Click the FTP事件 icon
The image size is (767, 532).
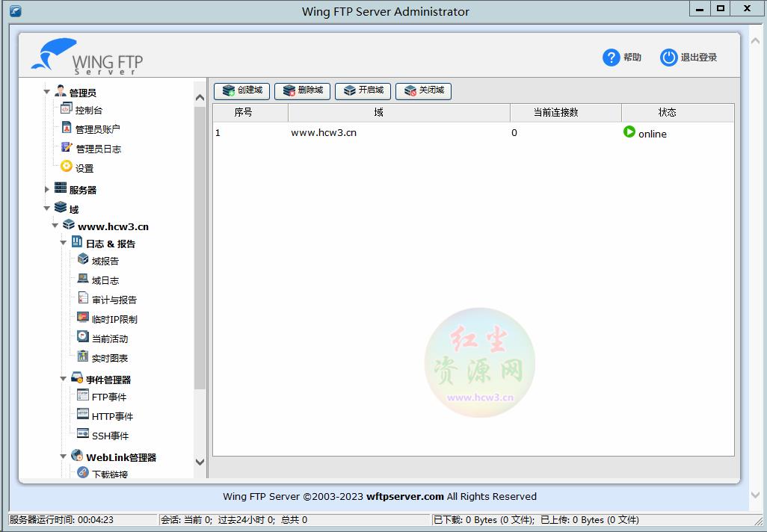tap(83, 395)
